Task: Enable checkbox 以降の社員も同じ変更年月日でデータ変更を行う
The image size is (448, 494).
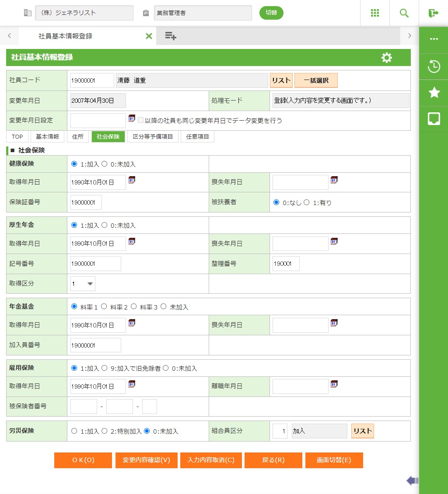Action: pyautogui.click(x=141, y=120)
